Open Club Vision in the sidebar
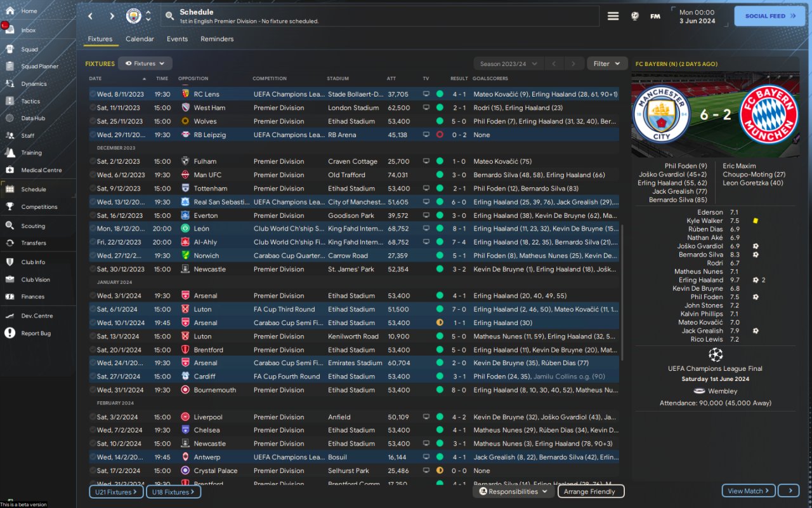This screenshot has height=508, width=812. coord(36,279)
